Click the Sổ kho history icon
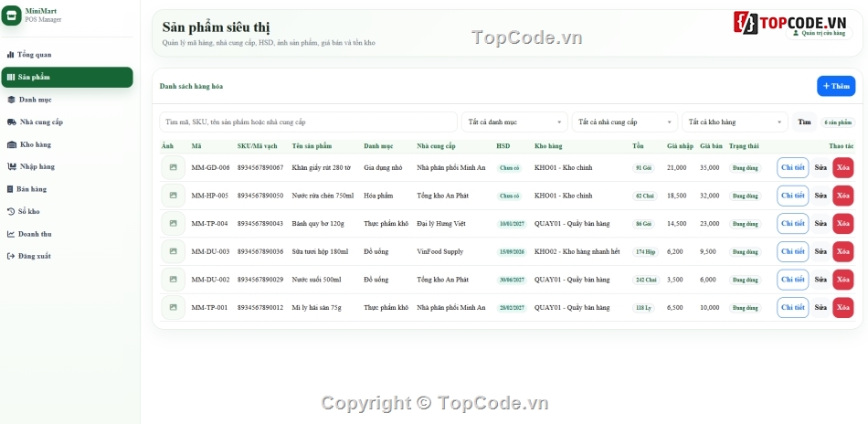 [11, 211]
